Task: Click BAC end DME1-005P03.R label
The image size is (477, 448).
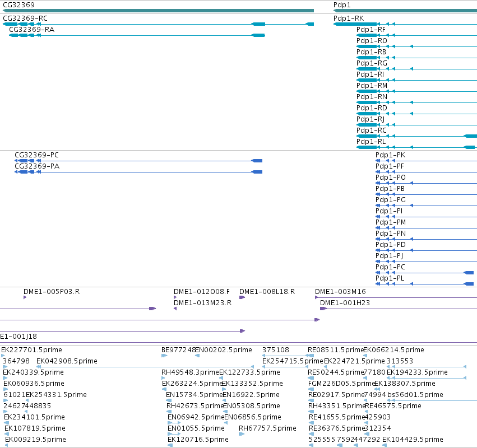Action: [52, 292]
